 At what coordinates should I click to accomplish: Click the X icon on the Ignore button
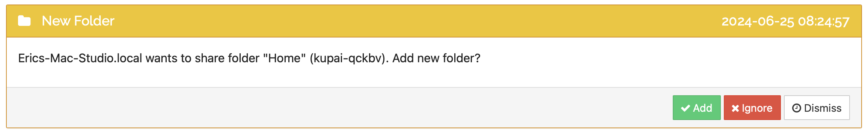735,108
